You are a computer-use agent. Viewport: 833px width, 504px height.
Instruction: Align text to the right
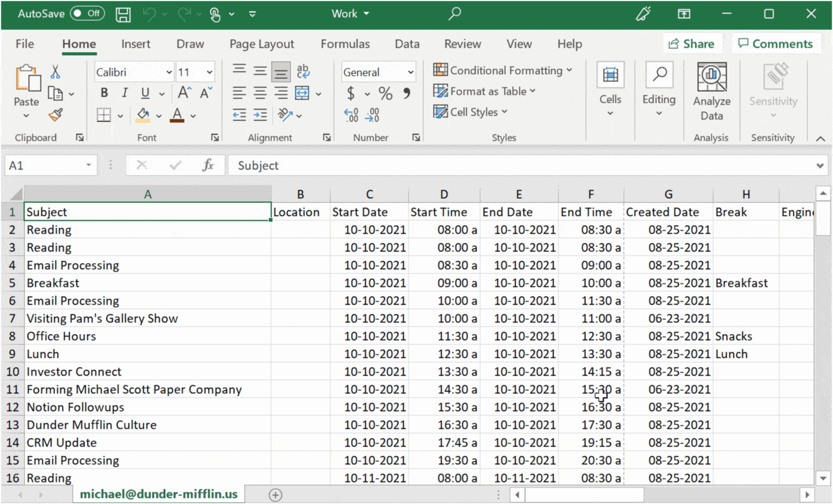coord(281,93)
